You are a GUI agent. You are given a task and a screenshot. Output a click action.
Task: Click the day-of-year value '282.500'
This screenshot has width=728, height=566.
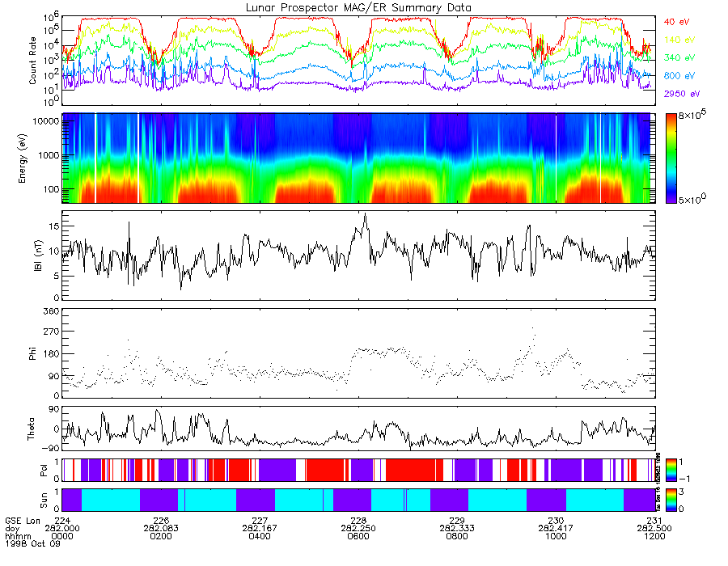pyautogui.click(x=654, y=529)
